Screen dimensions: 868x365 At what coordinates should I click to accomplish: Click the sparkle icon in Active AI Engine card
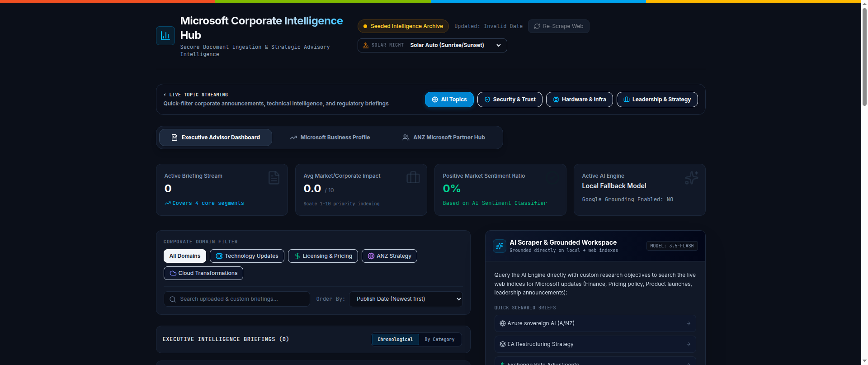691,178
